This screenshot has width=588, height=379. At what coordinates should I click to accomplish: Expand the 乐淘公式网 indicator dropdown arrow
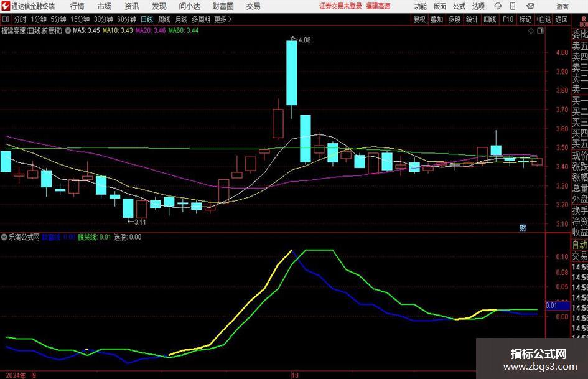(4, 237)
